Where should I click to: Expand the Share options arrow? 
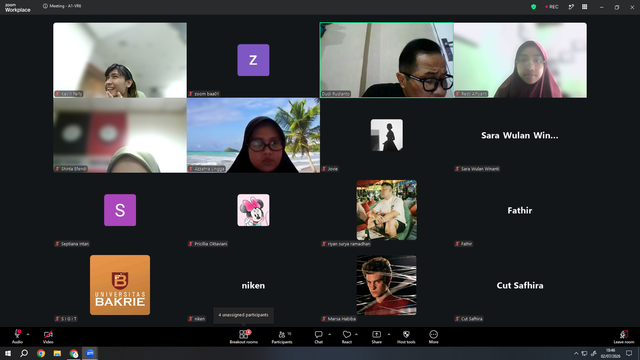pyautogui.click(x=389, y=334)
